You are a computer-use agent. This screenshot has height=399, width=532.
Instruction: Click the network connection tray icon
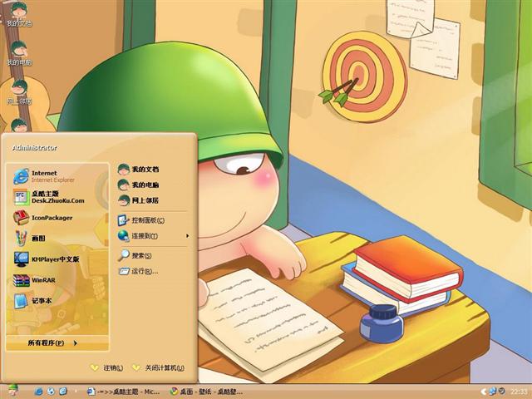point(493,392)
